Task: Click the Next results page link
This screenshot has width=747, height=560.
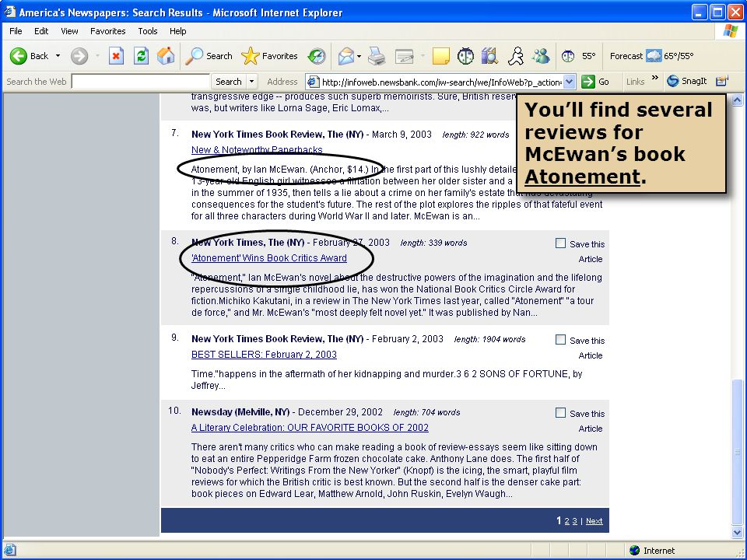Action: [594, 521]
